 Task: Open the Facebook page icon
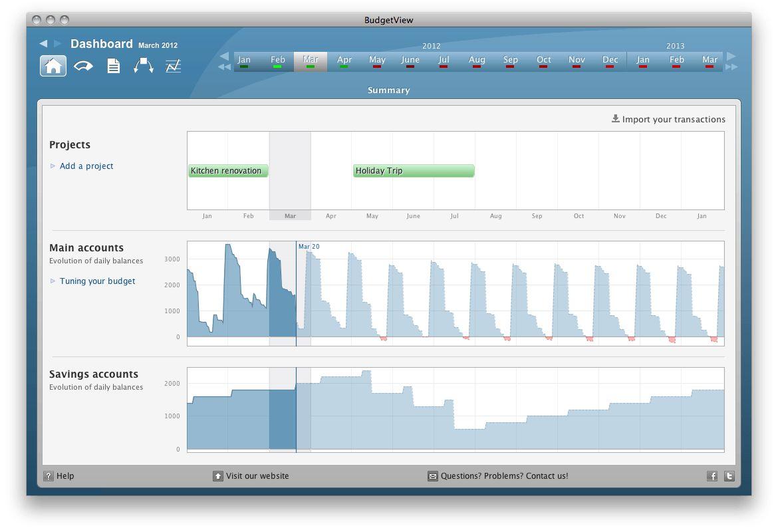712,476
